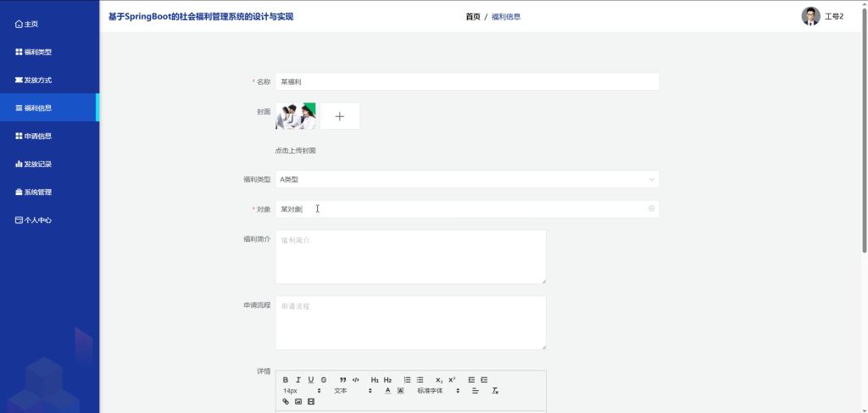Screen dimensions: 868x413
Task: Apply H2 heading style
Action: pos(387,380)
